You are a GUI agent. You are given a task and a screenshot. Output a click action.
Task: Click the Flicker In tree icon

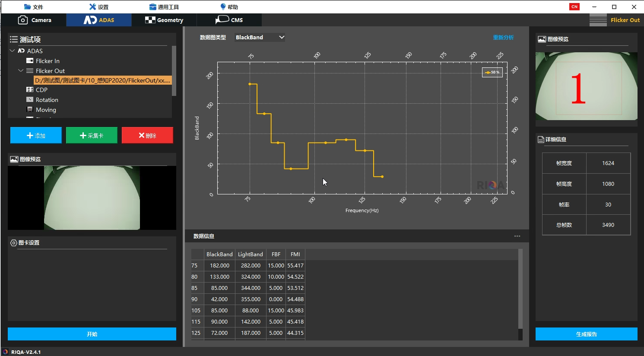[30, 61]
